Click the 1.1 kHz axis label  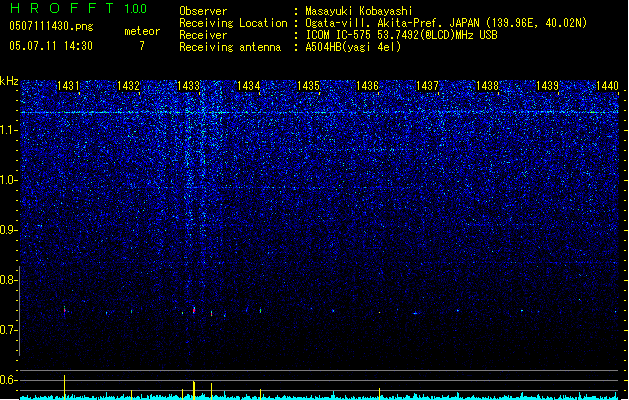point(8,130)
